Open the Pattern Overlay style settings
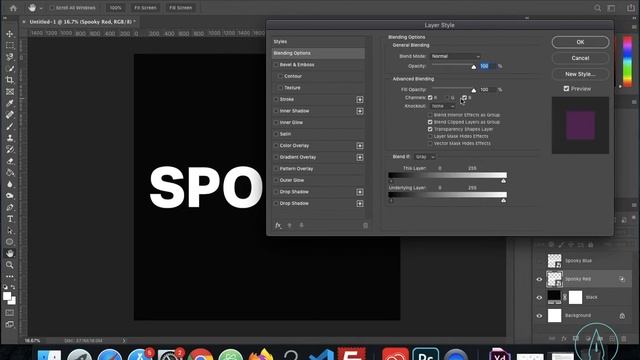640x360 pixels. tap(296, 169)
